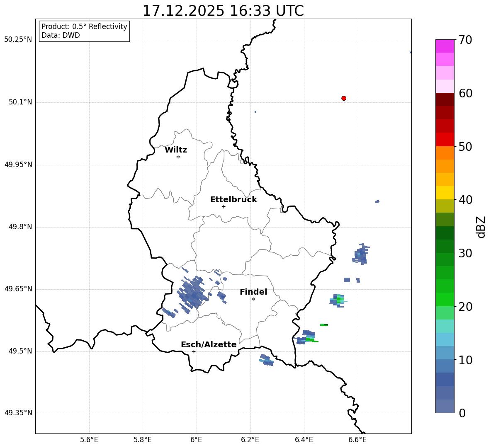The image size is (491, 448).
Task: Click the cross marker below Wiltz
Action: pos(178,157)
